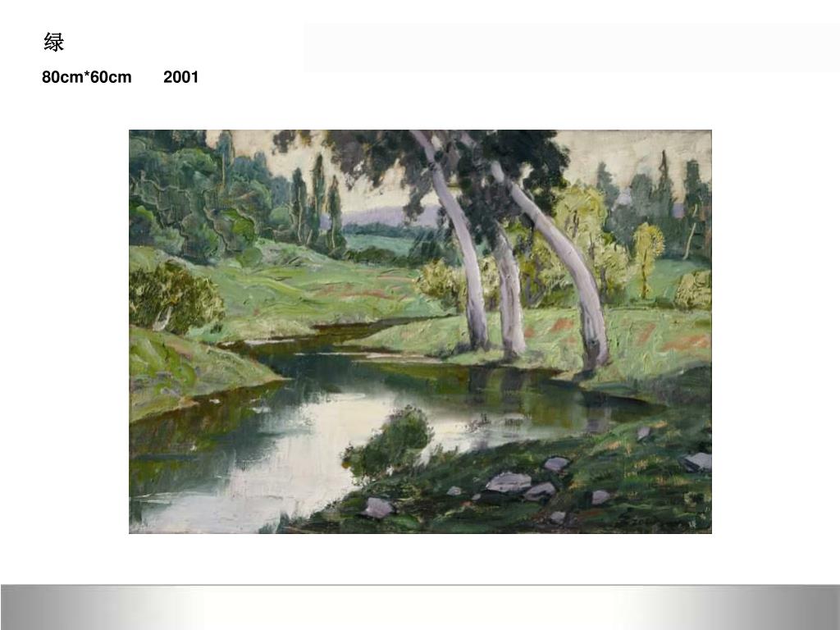Image resolution: width=840 pixels, height=630 pixels.
Task: Click the small bush in the river foreground
Action: click(x=391, y=442)
